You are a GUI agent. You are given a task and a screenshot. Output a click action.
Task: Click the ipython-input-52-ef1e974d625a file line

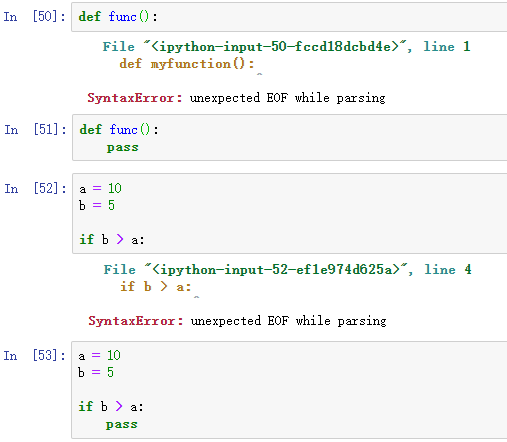[x=287, y=269]
